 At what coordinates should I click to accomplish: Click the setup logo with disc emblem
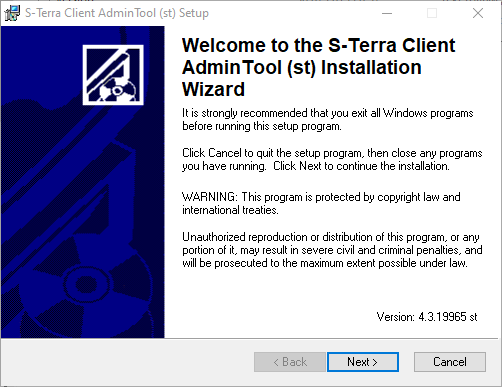(x=113, y=75)
